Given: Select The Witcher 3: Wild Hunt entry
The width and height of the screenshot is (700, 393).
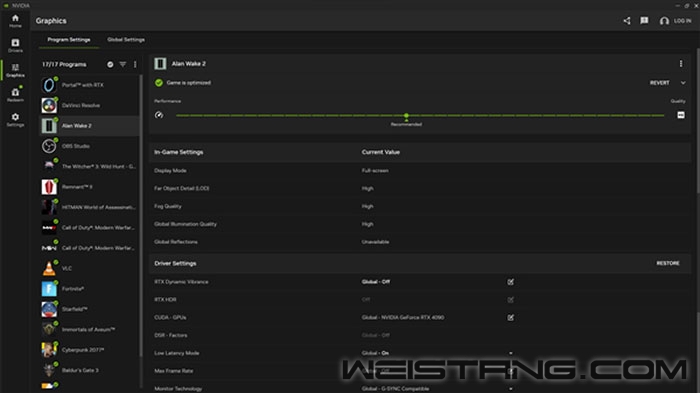Looking at the screenshot, I should click(x=89, y=167).
